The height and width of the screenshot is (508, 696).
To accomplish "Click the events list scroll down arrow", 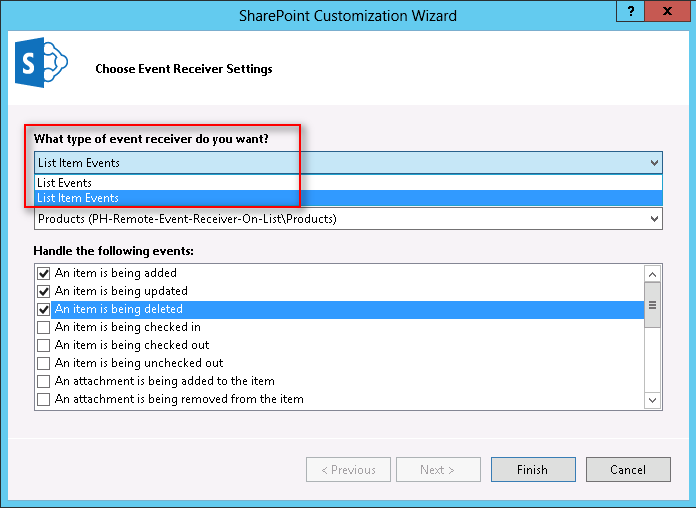I will point(652,400).
